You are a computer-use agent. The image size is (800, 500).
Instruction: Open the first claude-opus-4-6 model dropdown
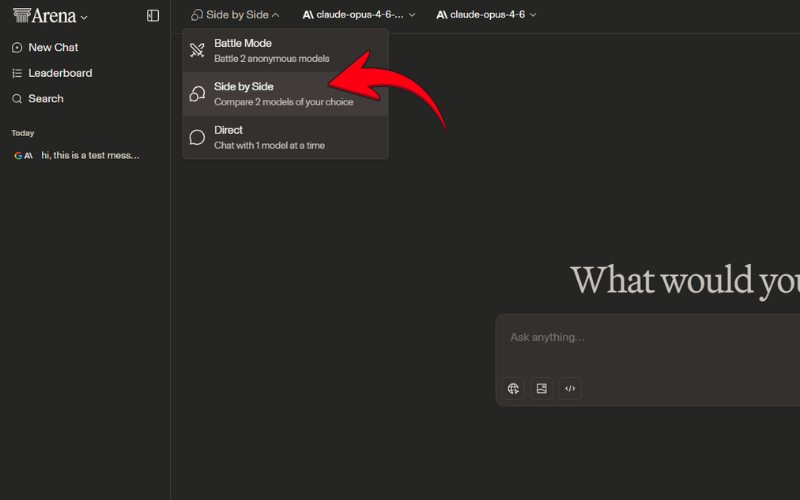click(358, 15)
